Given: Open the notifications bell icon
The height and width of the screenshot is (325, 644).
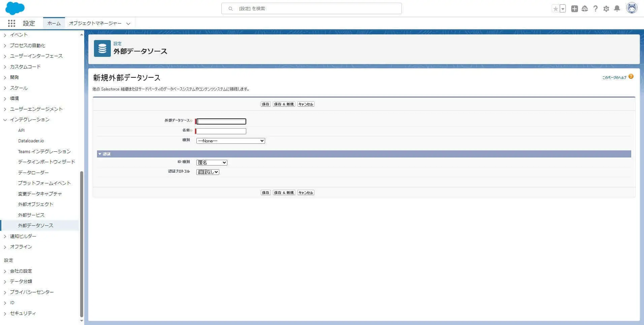Looking at the screenshot, I should (617, 9).
